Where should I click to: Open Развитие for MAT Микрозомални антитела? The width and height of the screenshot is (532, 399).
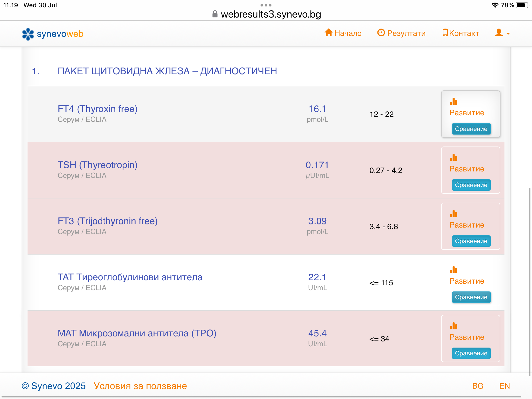click(467, 337)
